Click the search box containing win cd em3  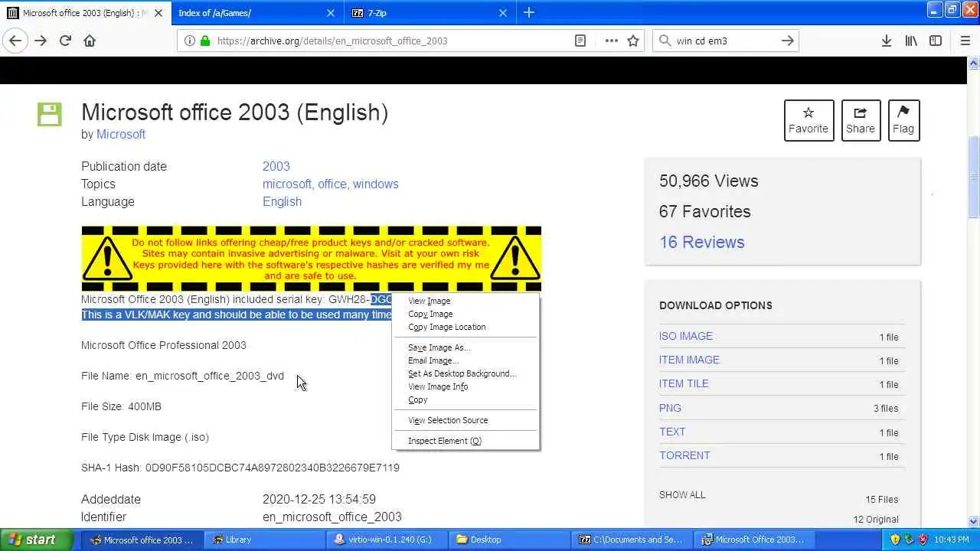pos(726,41)
